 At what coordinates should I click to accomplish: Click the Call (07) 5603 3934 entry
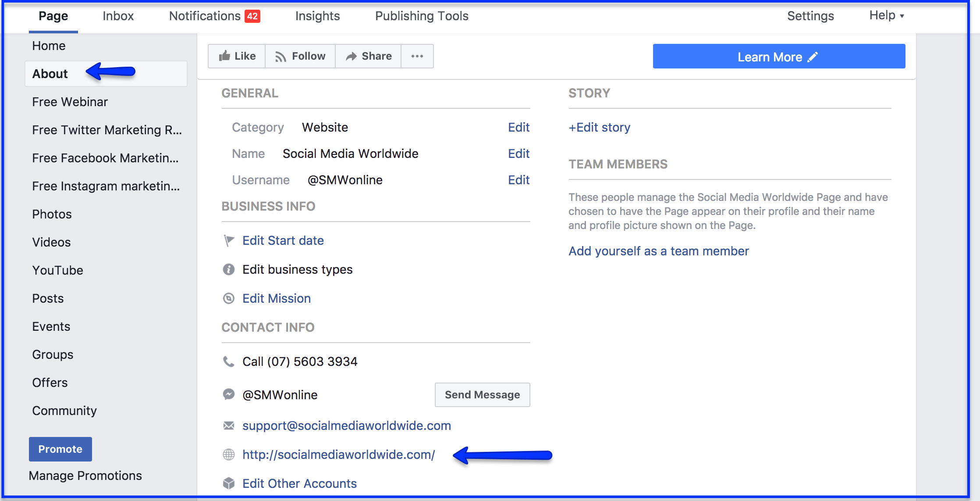pyautogui.click(x=300, y=361)
